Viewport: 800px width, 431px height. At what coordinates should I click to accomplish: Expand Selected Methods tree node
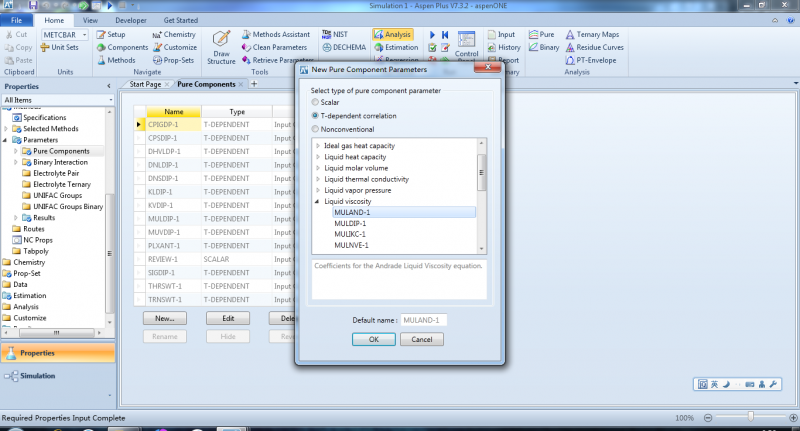point(6,129)
